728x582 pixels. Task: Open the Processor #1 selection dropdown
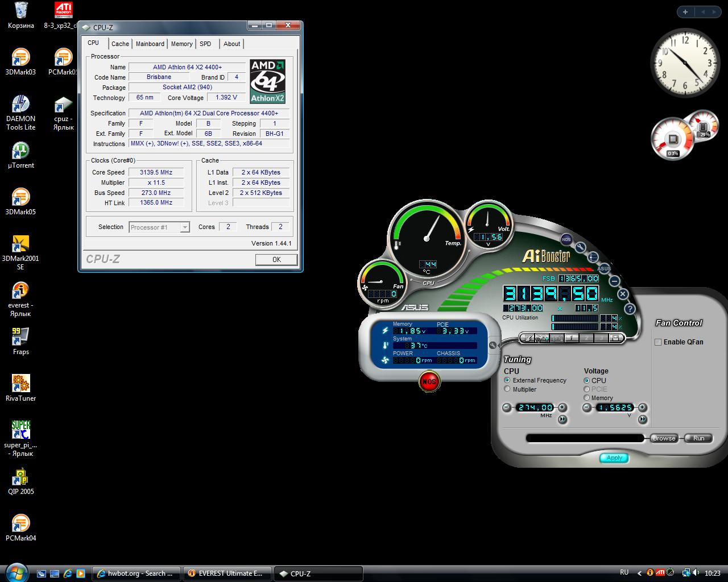pos(159,227)
